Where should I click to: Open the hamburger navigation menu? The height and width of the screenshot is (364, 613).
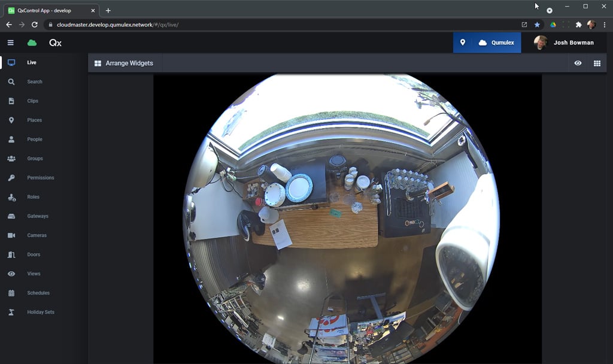click(x=10, y=43)
